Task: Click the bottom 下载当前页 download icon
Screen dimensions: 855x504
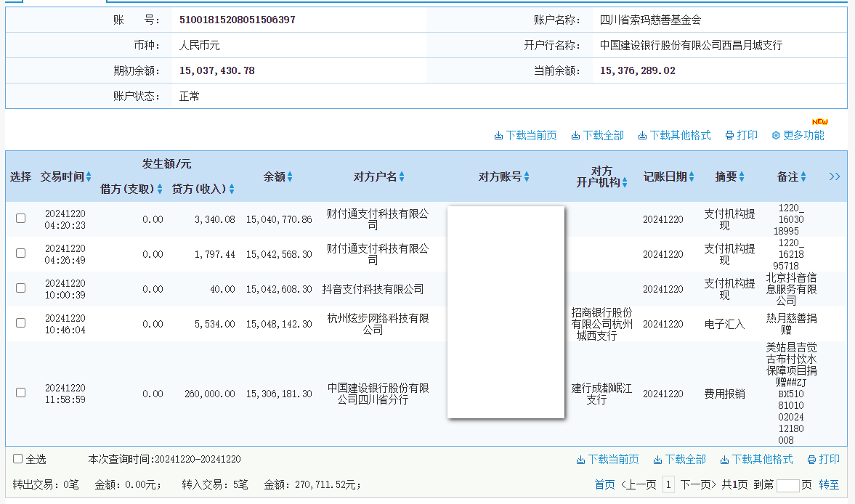Action: pyautogui.click(x=580, y=460)
